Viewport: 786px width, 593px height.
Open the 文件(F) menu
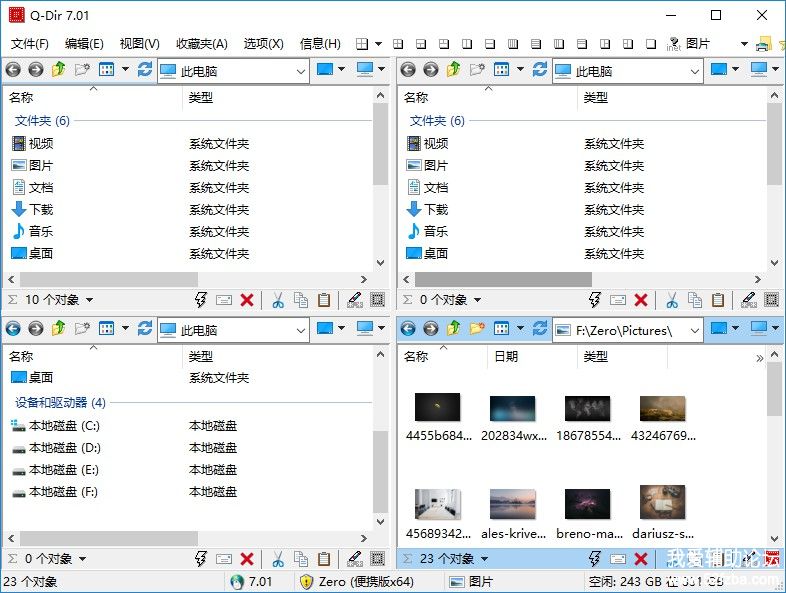tap(30, 44)
